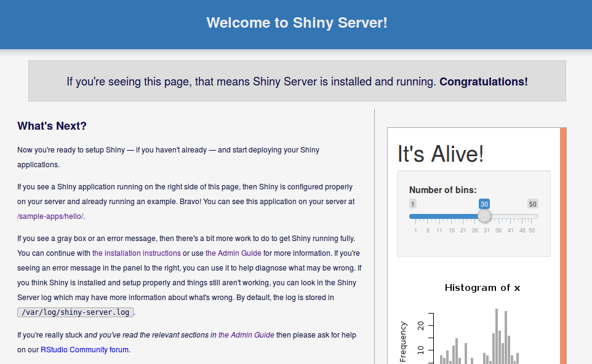Click the tick label 26 under slider
Screen dimensions: 592x364
point(475,231)
